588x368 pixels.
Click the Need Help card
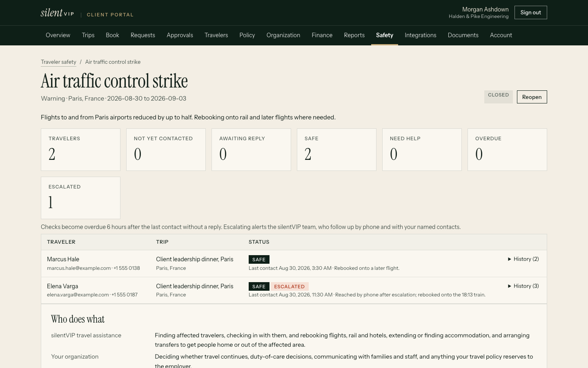(x=422, y=150)
